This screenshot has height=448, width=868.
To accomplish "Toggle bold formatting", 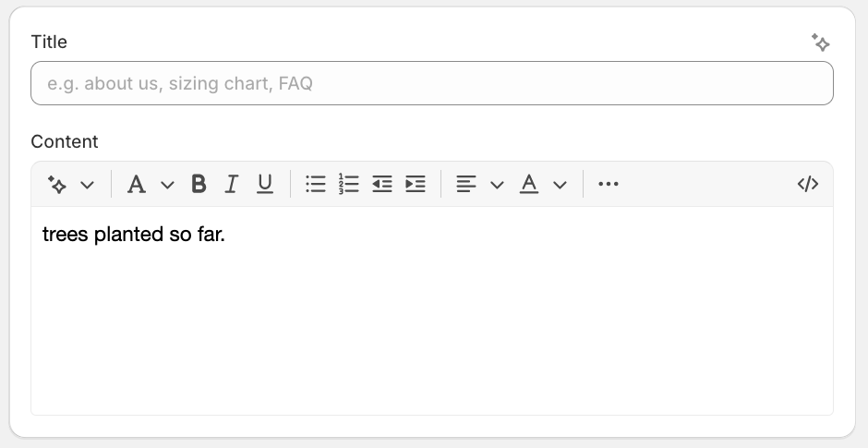I will [199, 184].
